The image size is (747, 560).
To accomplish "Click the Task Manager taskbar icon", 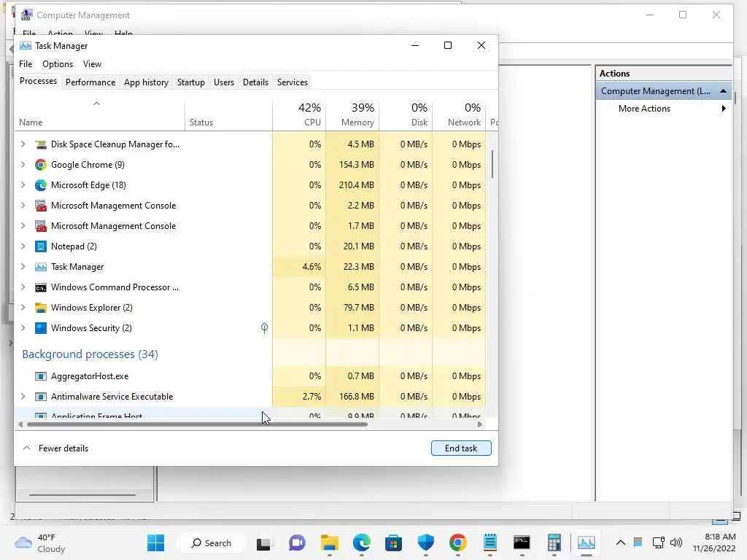I will pos(587,542).
